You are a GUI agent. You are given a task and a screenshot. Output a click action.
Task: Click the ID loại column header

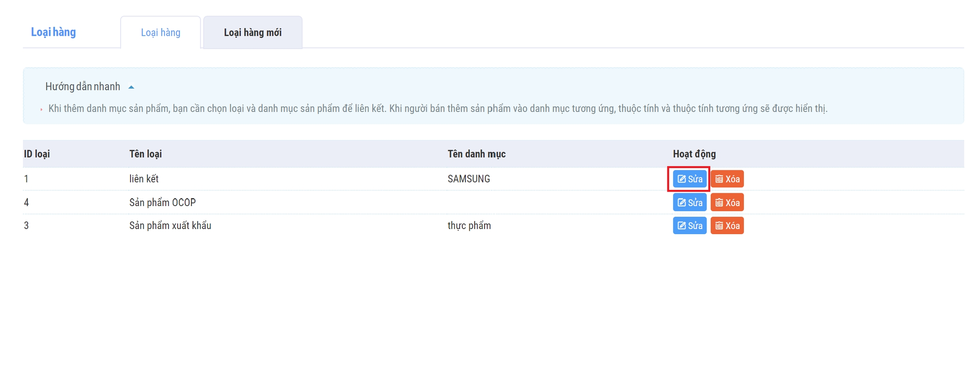tap(37, 154)
